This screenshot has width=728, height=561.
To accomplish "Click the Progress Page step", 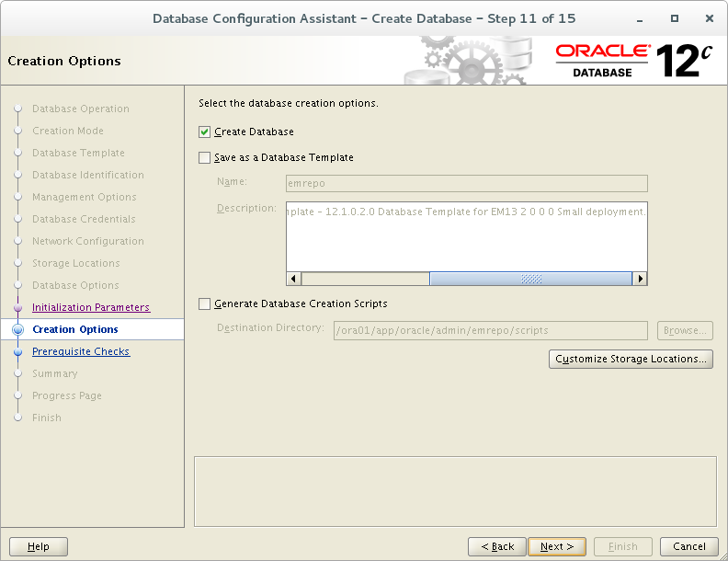I will [x=67, y=395].
